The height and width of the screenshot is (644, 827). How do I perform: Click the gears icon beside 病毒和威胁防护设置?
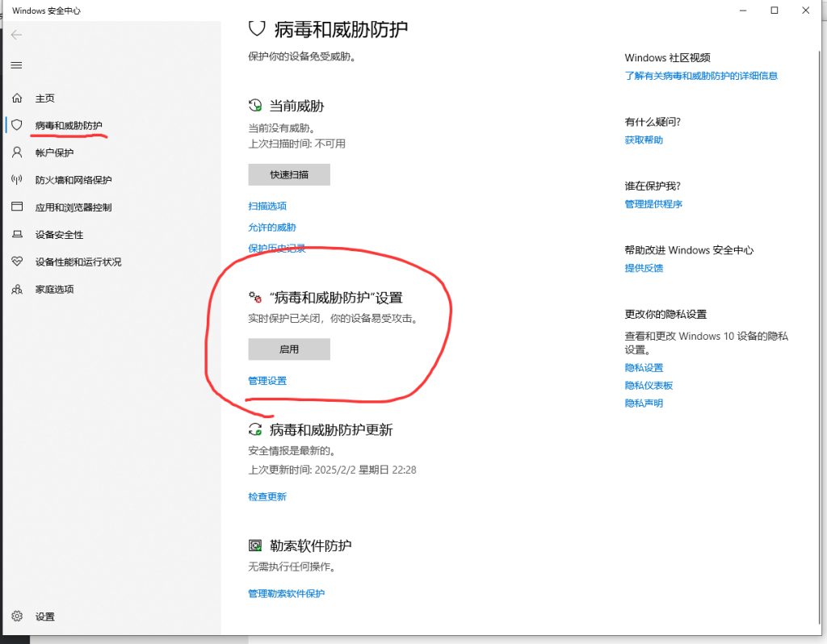255,297
